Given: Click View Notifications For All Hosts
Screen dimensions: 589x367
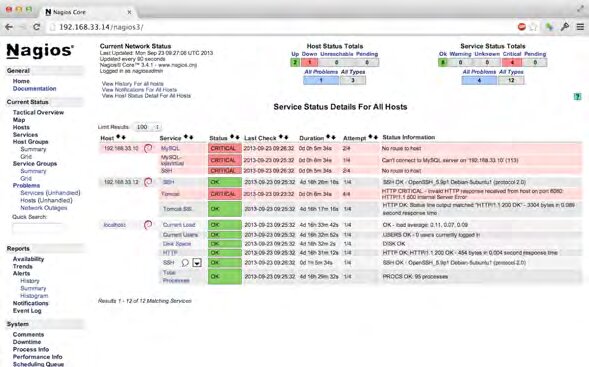Looking at the screenshot, I should click(139, 90).
